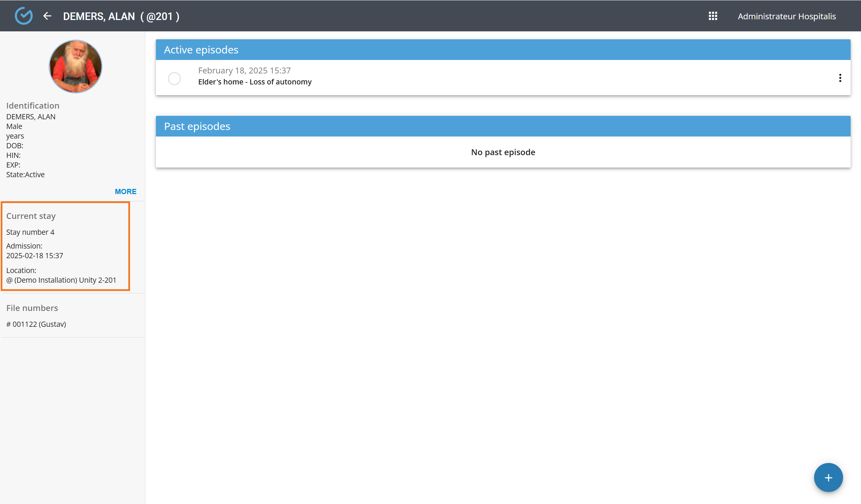Click the Past episodes header
Viewport: 861px width, 504px height.
[x=197, y=127]
